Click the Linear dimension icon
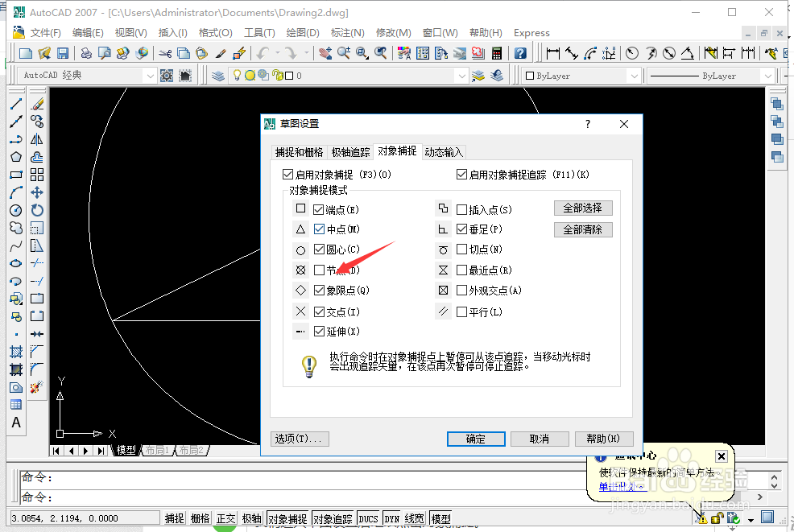Screen dimensions: 794x532 (x=553, y=53)
